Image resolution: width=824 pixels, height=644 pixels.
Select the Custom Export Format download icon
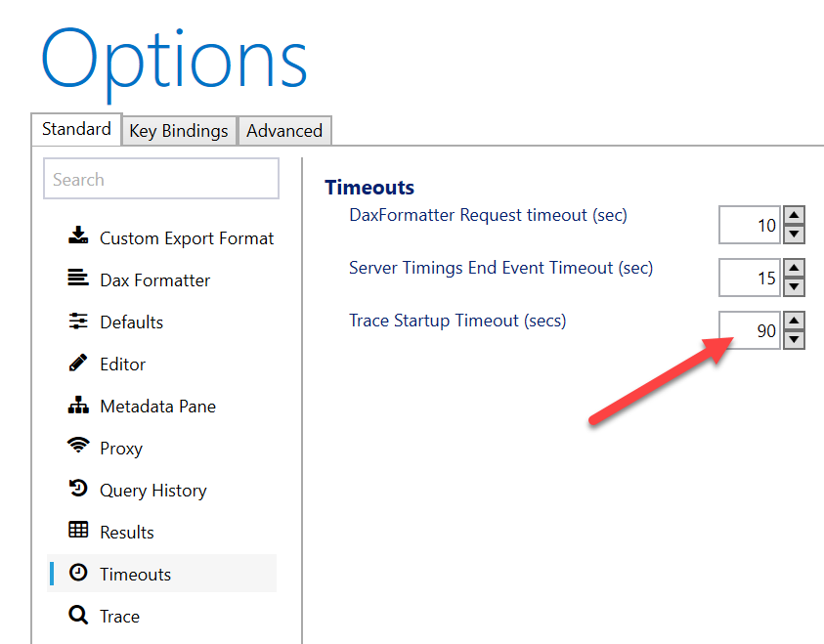click(79, 237)
